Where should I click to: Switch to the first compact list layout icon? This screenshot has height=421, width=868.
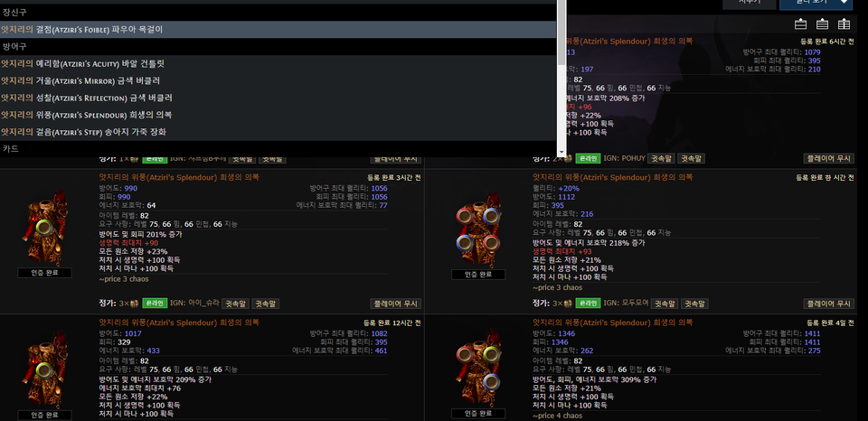[800, 24]
